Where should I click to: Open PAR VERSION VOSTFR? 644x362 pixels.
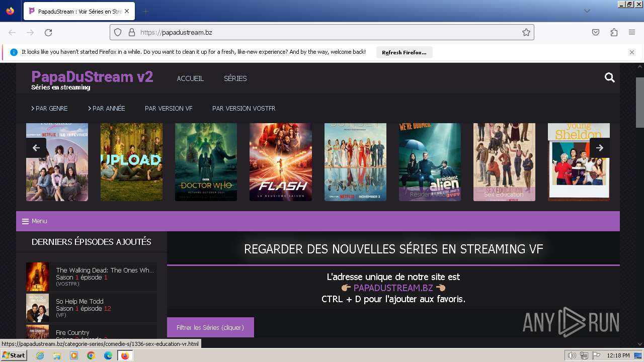coord(244,108)
